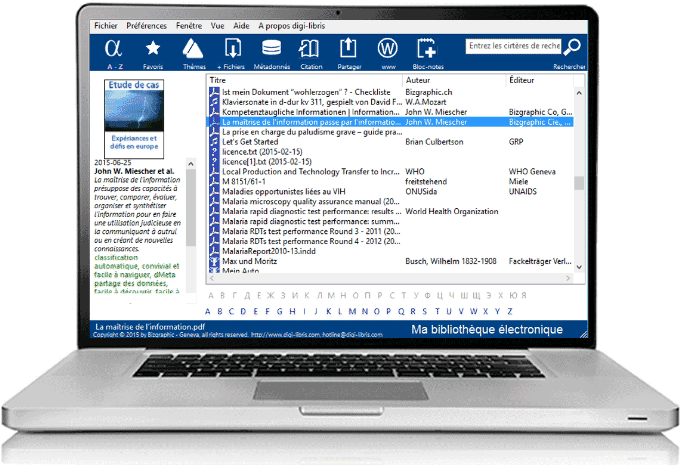Click the Etude de cas cover thumbnail
The image size is (680, 465).
pos(134,118)
